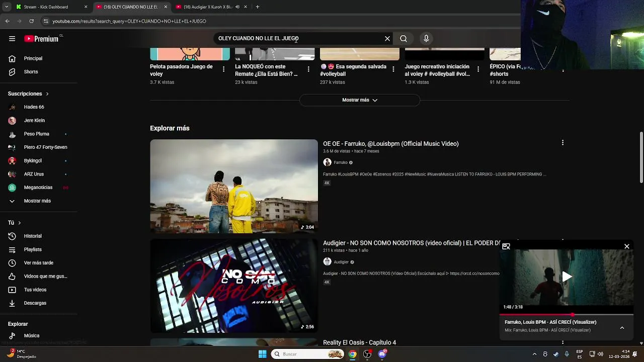Viewport: 644px width, 362px height.
Task: Start voice search with microphone icon
Action: click(426, 38)
